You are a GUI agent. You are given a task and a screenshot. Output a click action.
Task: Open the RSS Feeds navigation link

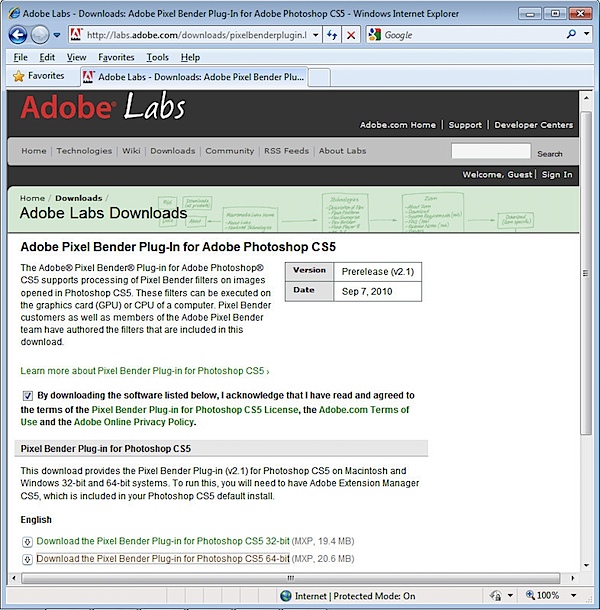[x=286, y=151]
